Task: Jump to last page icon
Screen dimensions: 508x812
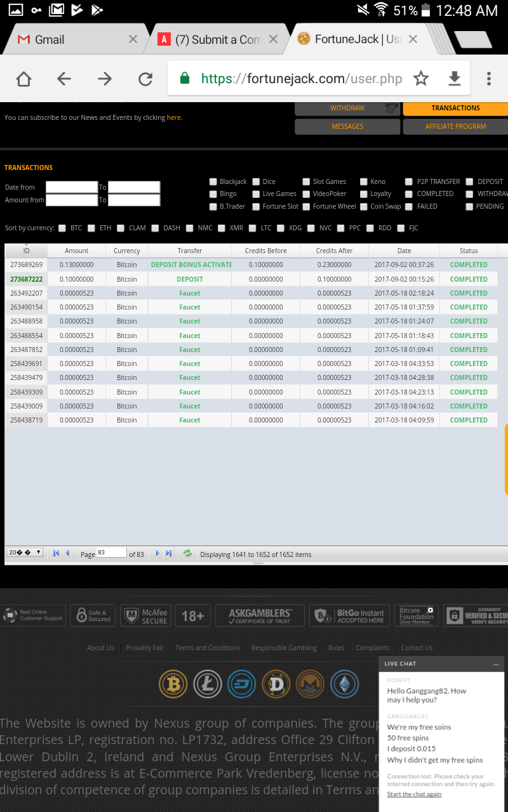Action: click(x=168, y=553)
